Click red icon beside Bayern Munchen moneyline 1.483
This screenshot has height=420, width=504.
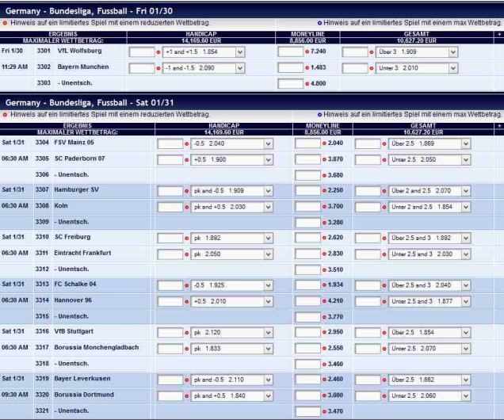307,68
